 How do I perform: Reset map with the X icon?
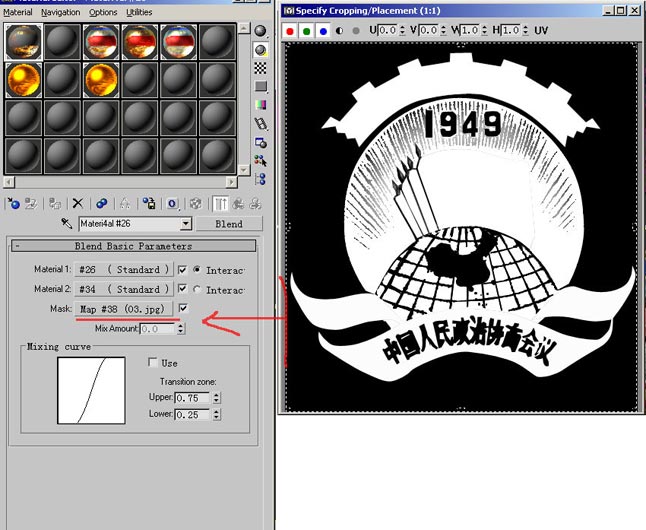pyautogui.click(x=77, y=203)
